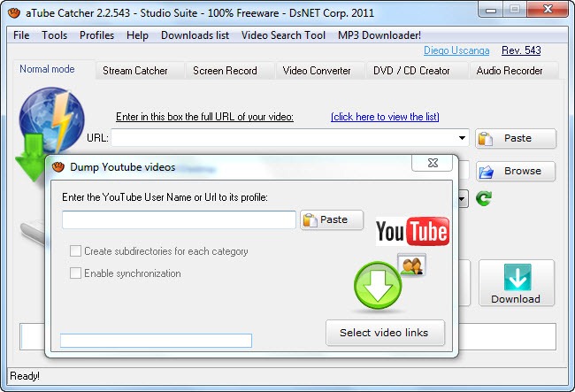This screenshot has height=392, width=575.
Task: Open the Help menu
Action: [x=137, y=35]
